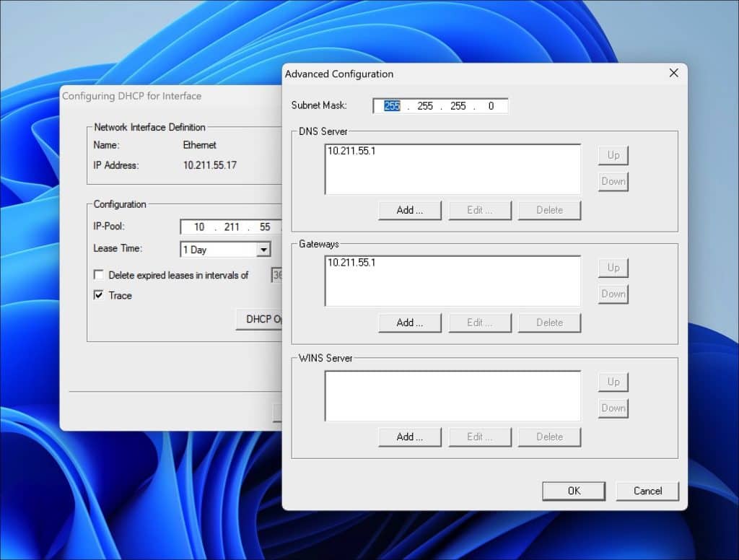739x560 pixels.
Task: Uncheck the Trace checkbox in DHCP window
Action: [98, 295]
